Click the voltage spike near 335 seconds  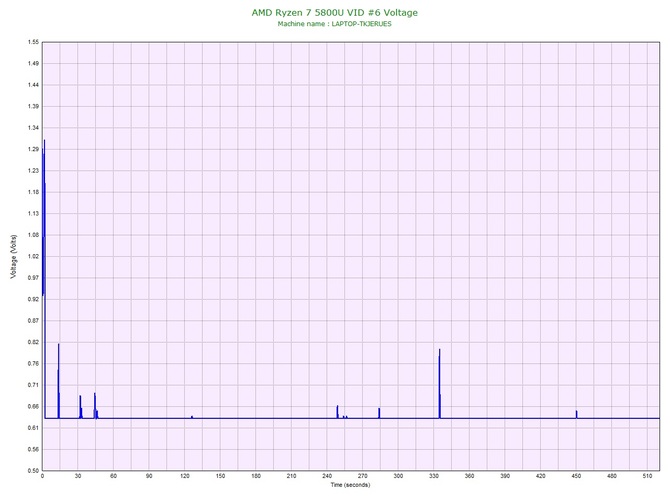[439, 384]
